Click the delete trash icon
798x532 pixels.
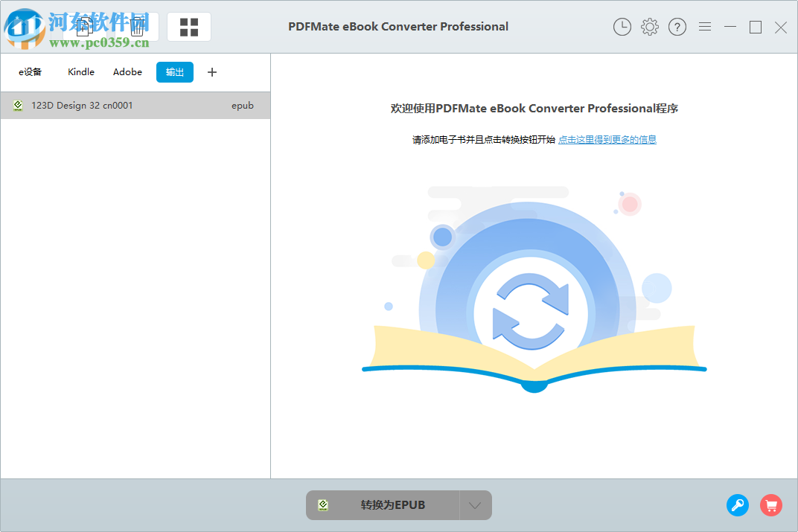(136, 26)
